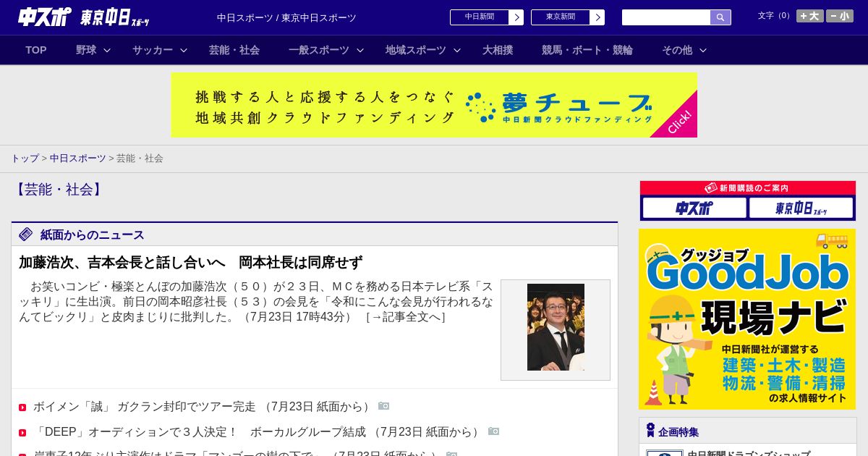Click red bullet beside DEEP article

(x=22, y=433)
